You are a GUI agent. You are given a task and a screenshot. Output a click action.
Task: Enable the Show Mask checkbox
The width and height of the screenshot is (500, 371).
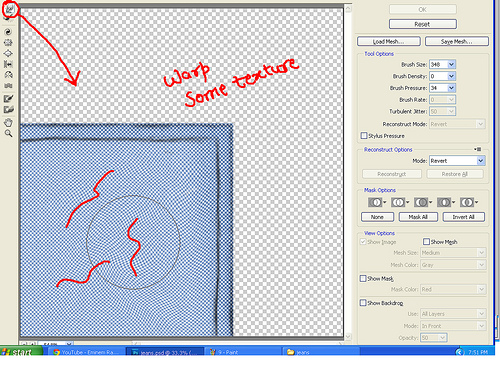(x=363, y=278)
